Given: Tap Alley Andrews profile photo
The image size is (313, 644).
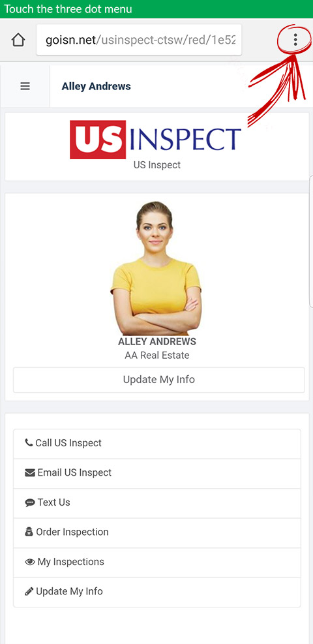Looking at the screenshot, I should point(156,268).
